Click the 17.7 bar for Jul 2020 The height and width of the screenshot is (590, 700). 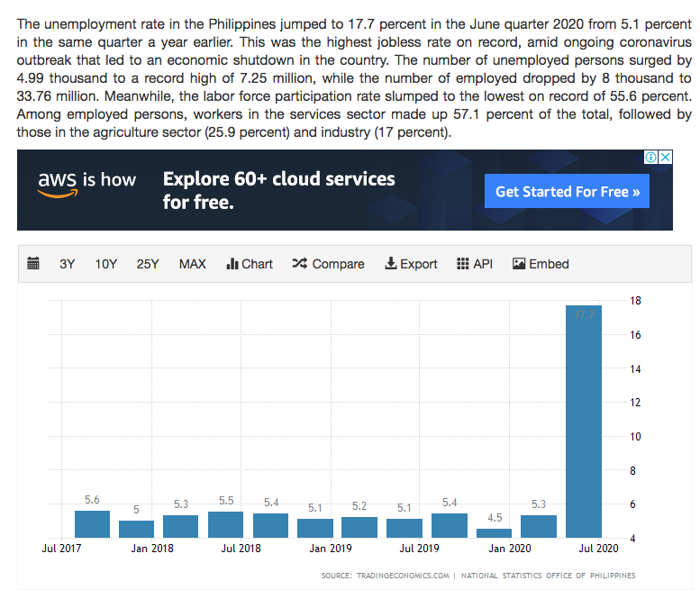(x=584, y=422)
